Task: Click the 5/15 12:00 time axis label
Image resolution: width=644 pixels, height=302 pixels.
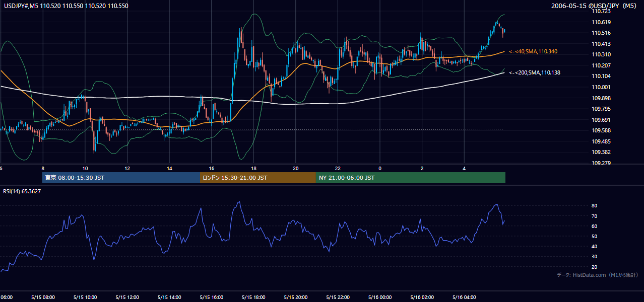Action: (x=127, y=297)
